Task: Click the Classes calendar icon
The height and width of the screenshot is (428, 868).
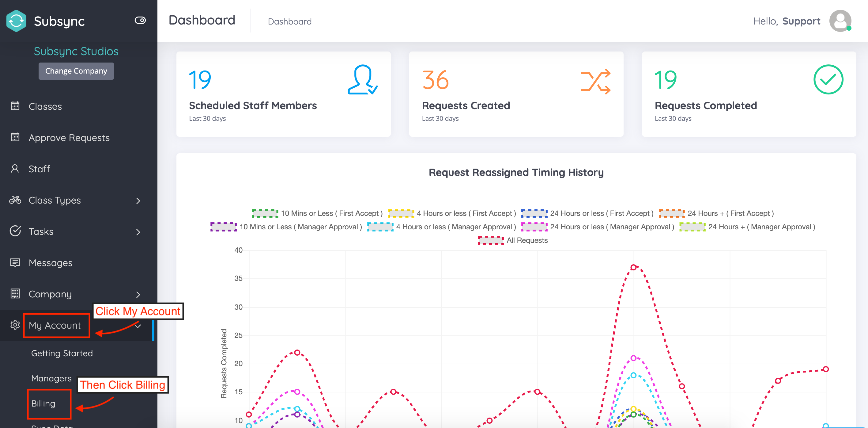Action: (x=15, y=106)
